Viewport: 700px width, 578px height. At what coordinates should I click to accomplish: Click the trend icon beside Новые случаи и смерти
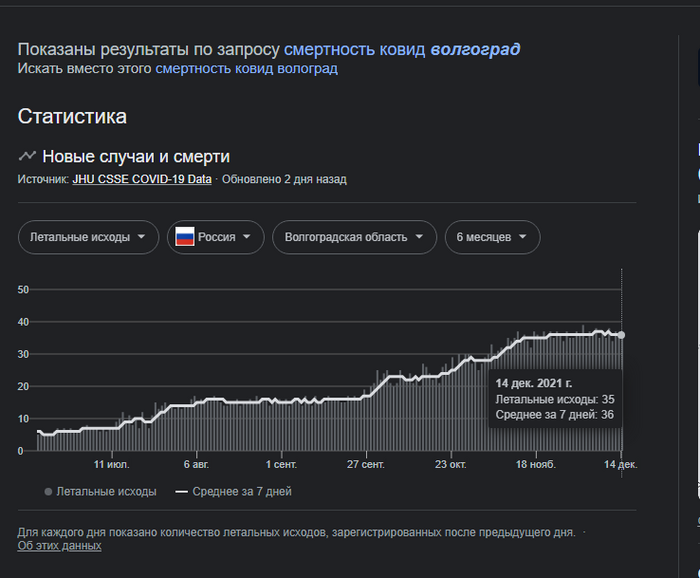tap(27, 156)
